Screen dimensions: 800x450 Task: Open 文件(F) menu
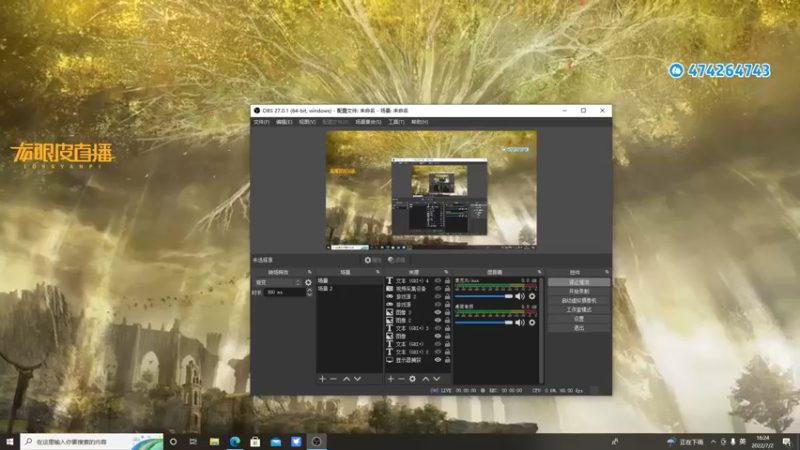tap(261, 122)
